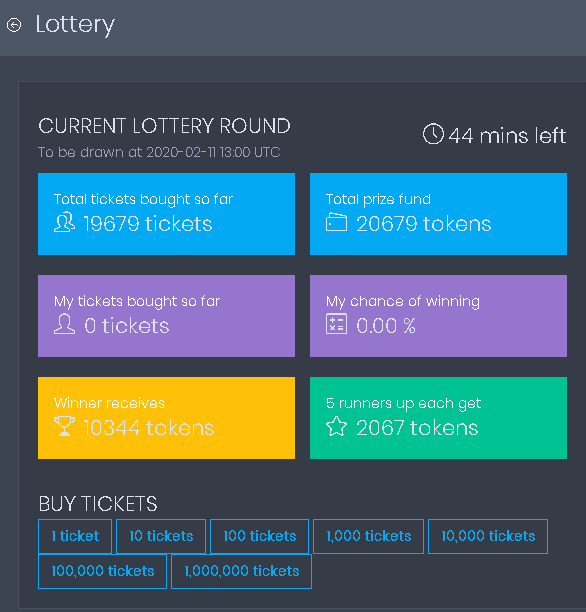Choose the 1,000 tickets option
586x612 pixels.
(368, 536)
